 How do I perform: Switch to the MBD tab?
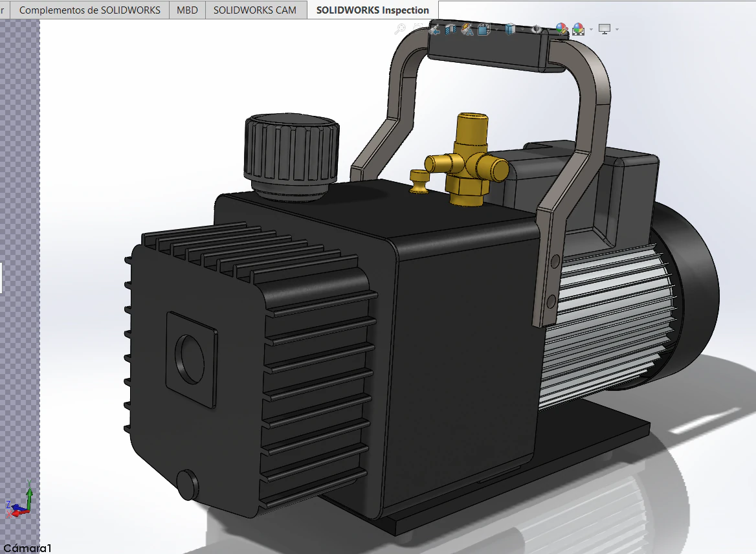tap(187, 10)
